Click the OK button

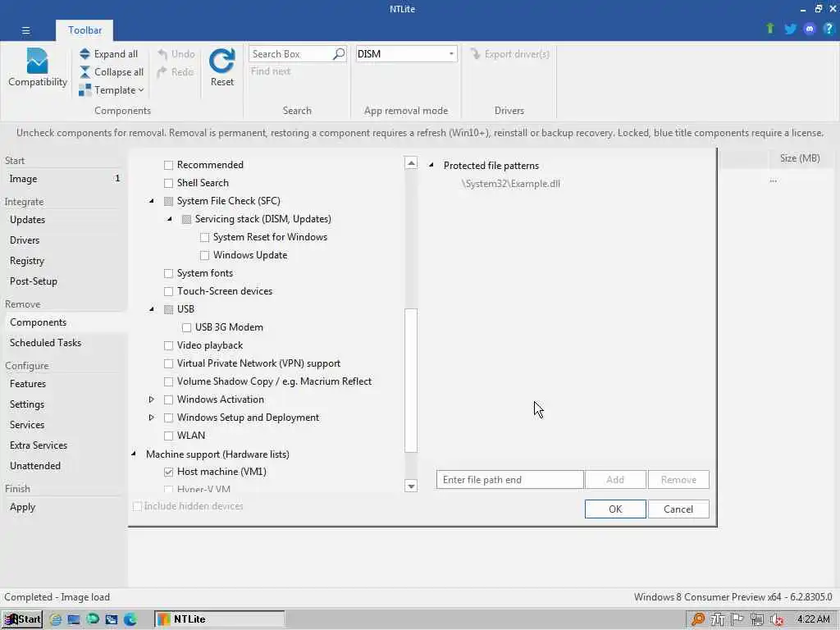[615, 509]
